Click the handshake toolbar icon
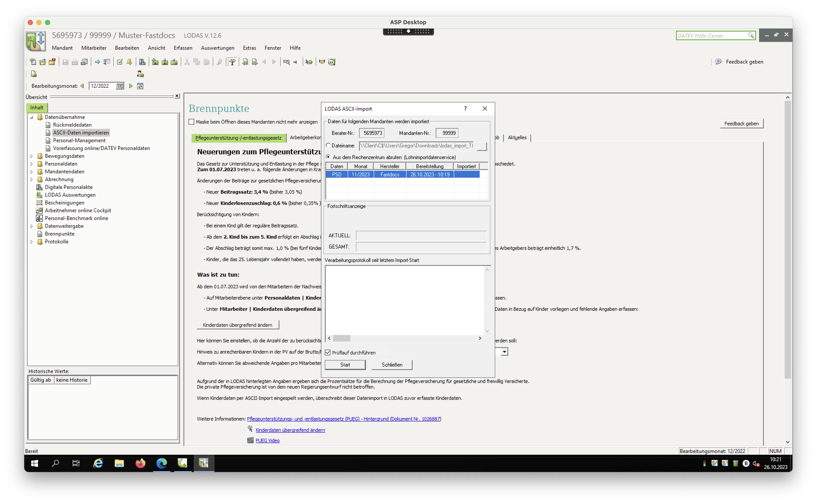Viewport: 817px width, 504px height. [322, 62]
